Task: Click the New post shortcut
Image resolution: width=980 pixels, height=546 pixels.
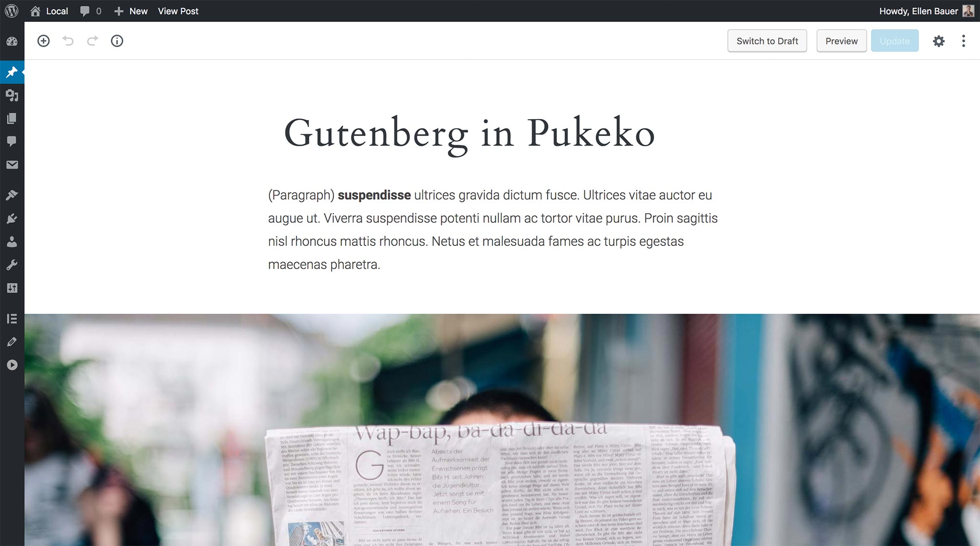Action: 130,10
